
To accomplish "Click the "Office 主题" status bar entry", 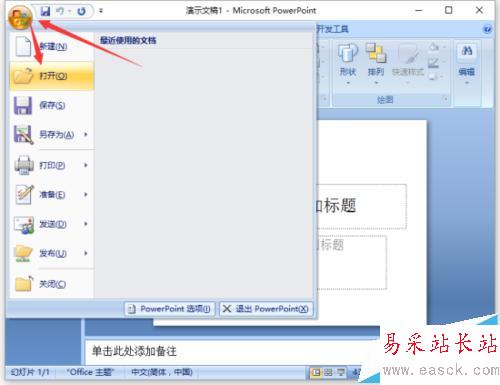I will pyautogui.click(x=90, y=372).
